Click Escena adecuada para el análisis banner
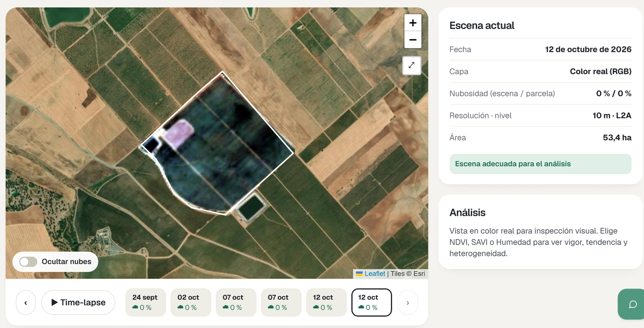Viewport: 644px width, 328px height. (x=540, y=164)
